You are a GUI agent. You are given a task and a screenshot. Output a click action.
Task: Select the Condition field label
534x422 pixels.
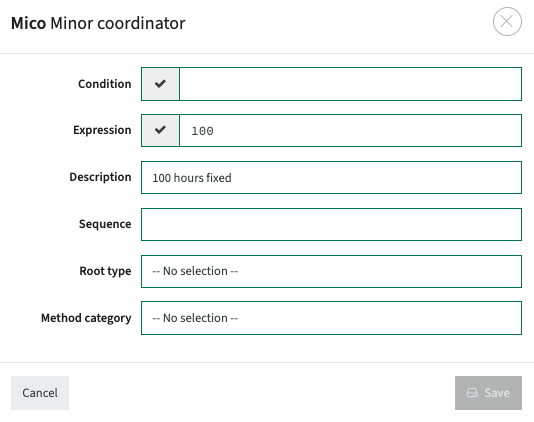tap(105, 84)
